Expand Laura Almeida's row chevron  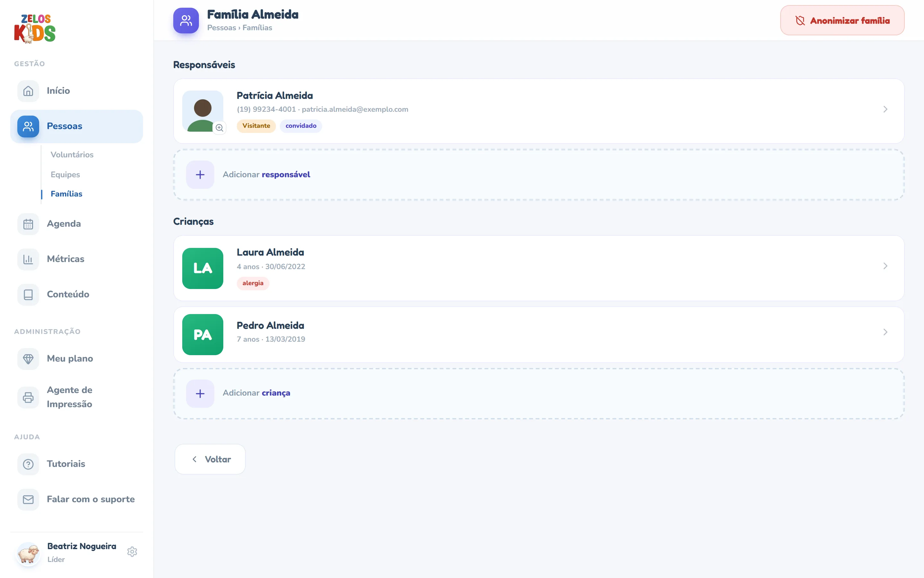tap(885, 266)
